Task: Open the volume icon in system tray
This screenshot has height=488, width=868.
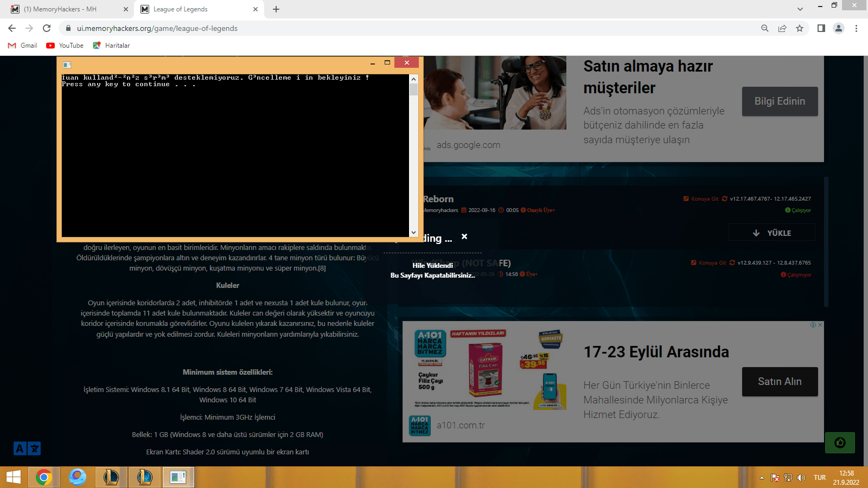Action: click(801, 478)
